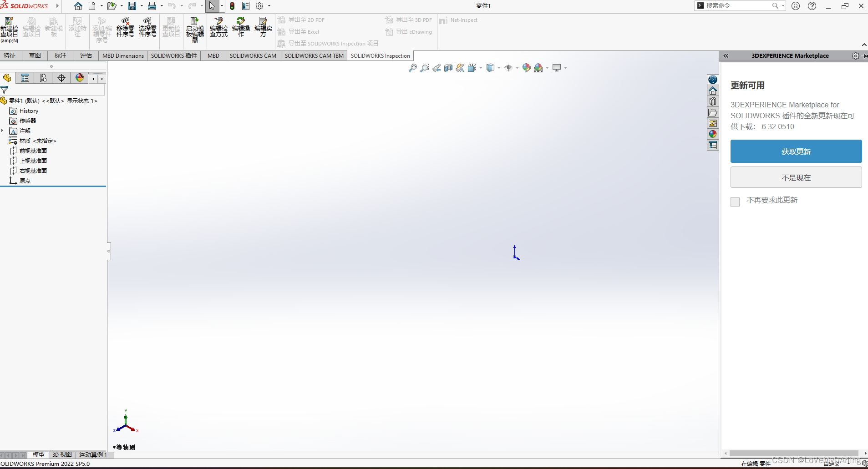Switch to the Sketch (草图) tab

coord(35,55)
